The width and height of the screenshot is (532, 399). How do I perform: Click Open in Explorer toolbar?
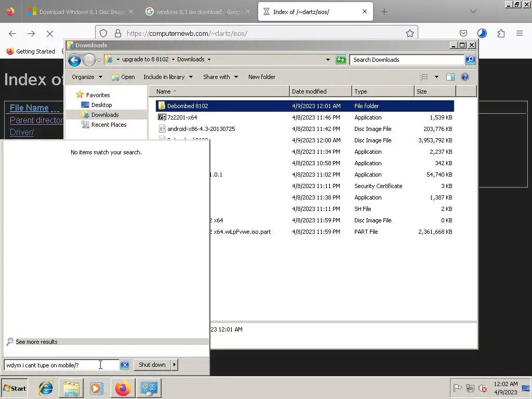(124, 77)
